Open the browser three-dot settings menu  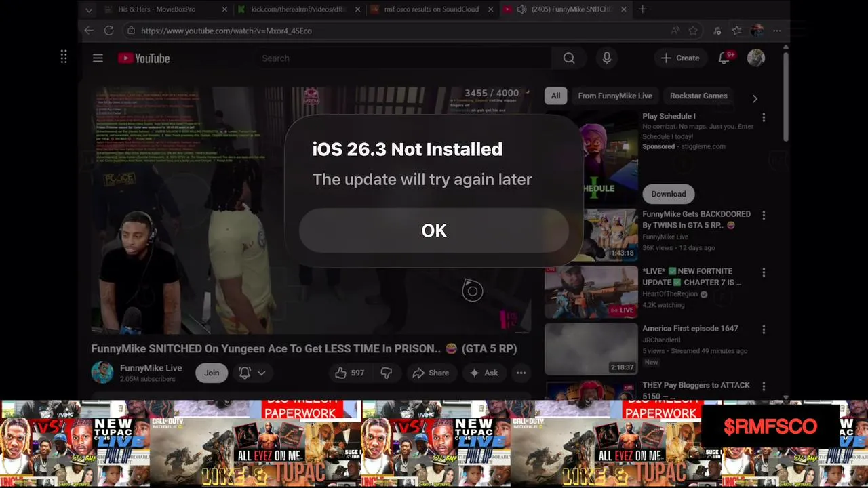[x=776, y=30]
